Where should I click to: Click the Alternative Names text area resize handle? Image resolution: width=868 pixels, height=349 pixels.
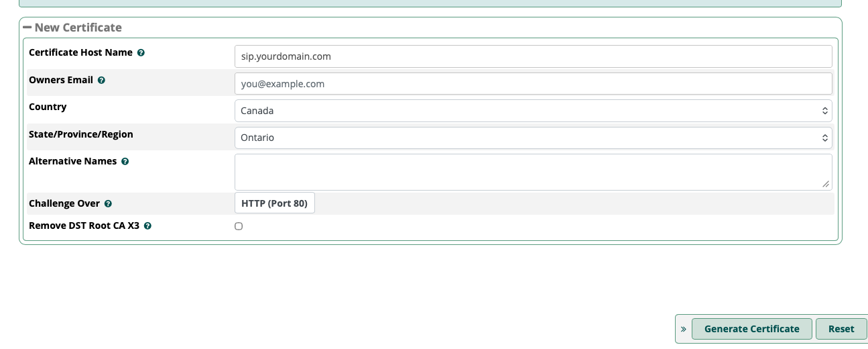tap(826, 184)
